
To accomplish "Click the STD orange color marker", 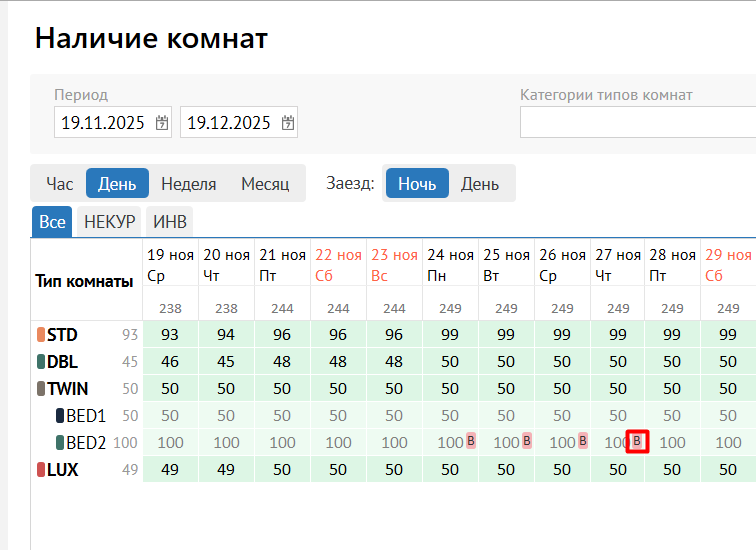I will pyautogui.click(x=41, y=335).
